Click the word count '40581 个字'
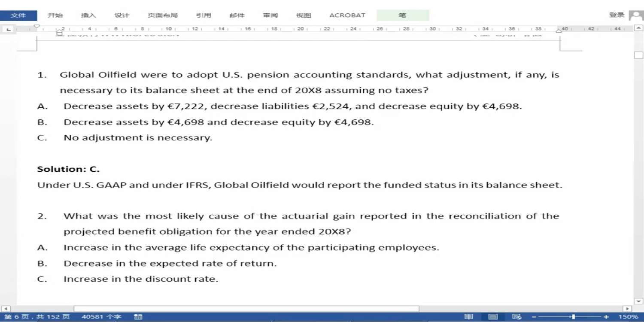 101,317
